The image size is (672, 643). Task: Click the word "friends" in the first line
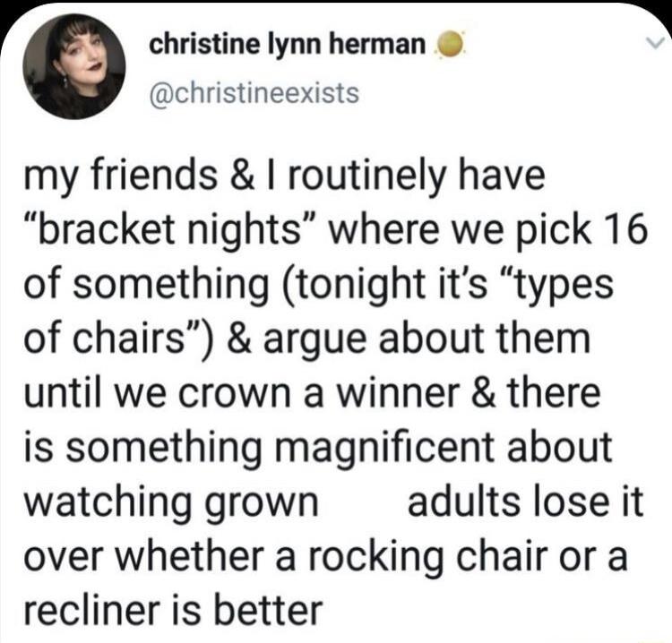154,176
